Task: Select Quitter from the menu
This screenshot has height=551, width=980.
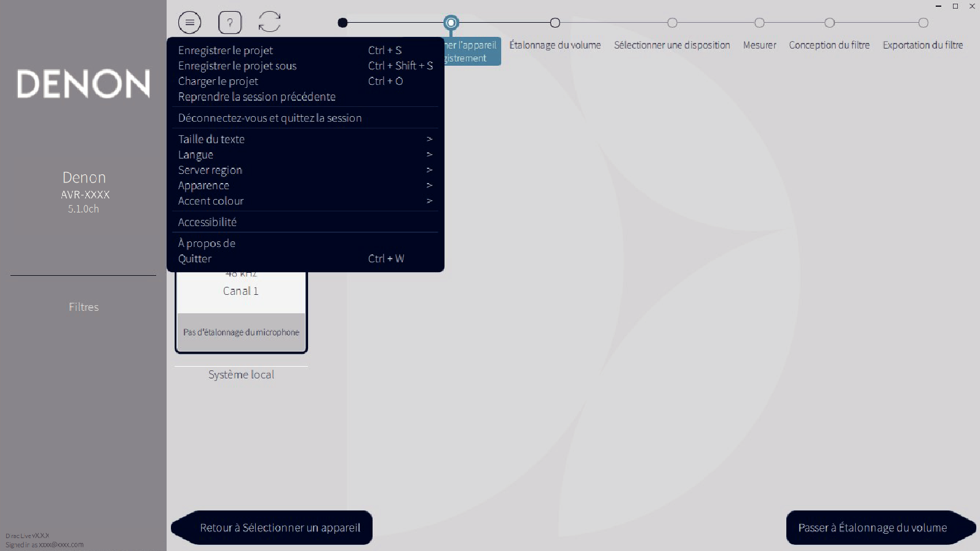Action: point(195,259)
